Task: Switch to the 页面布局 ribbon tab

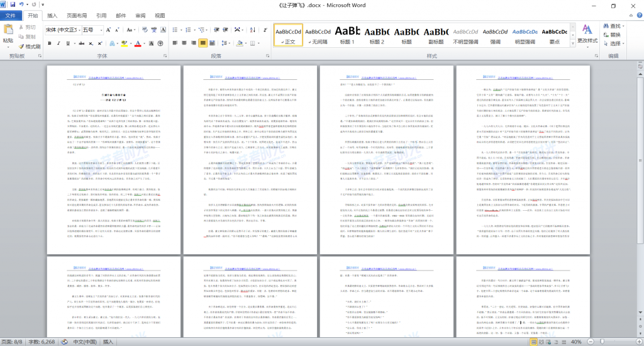Action: [x=77, y=15]
